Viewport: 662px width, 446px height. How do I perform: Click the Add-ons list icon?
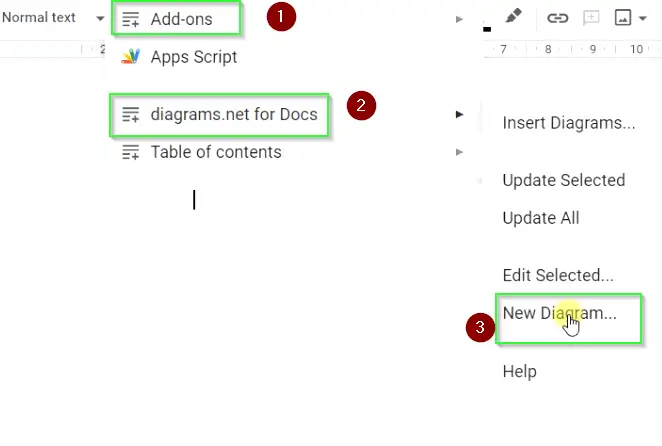[x=130, y=19]
